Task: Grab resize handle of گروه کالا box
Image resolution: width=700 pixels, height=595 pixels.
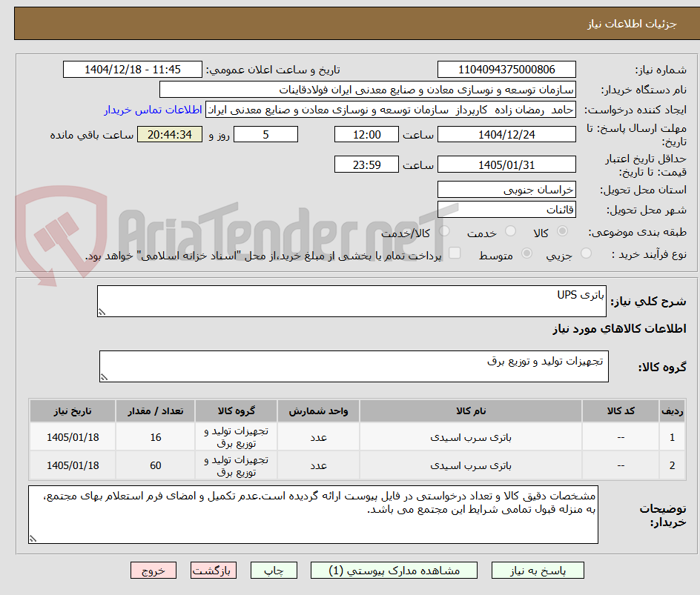Action: click(x=104, y=377)
